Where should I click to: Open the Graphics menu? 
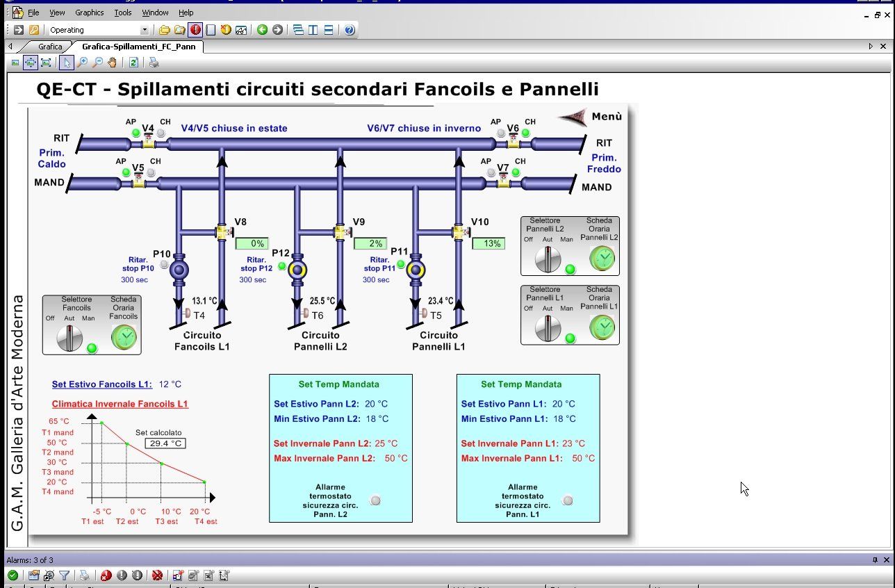click(89, 13)
